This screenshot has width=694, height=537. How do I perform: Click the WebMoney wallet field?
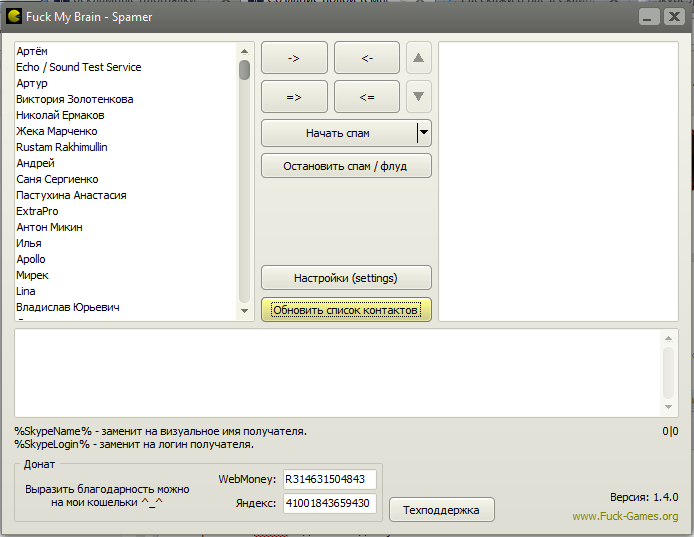[330, 479]
